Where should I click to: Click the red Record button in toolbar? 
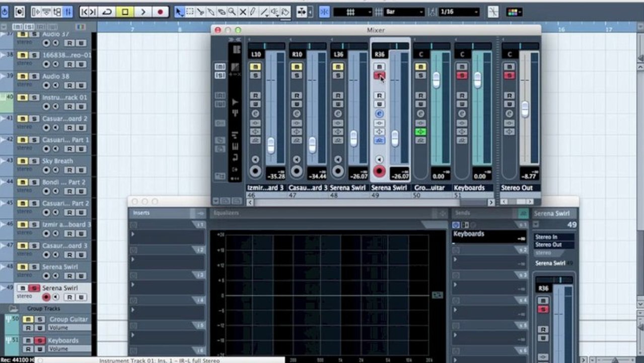pyautogui.click(x=160, y=12)
